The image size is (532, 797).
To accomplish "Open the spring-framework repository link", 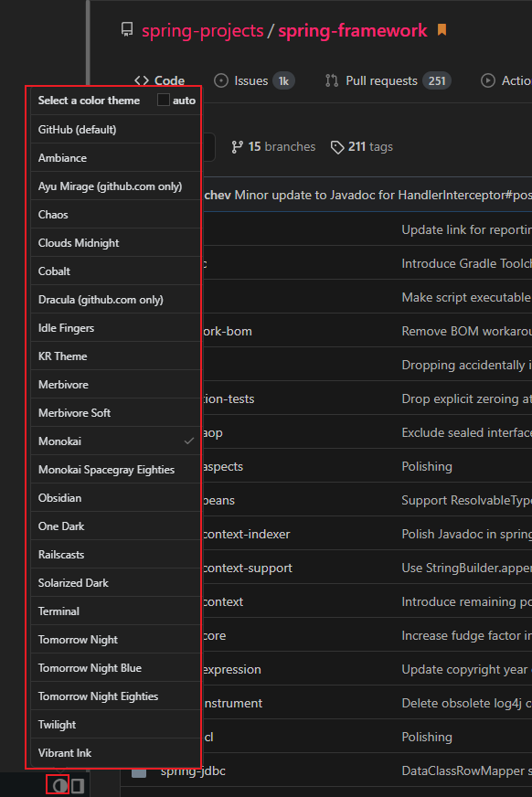I will pos(353,30).
